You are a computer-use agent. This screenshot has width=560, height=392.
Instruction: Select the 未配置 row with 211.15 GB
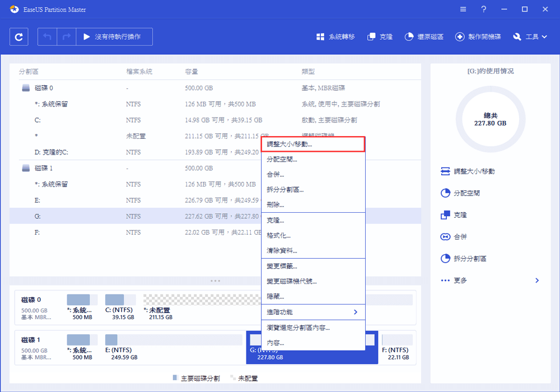coord(216,136)
